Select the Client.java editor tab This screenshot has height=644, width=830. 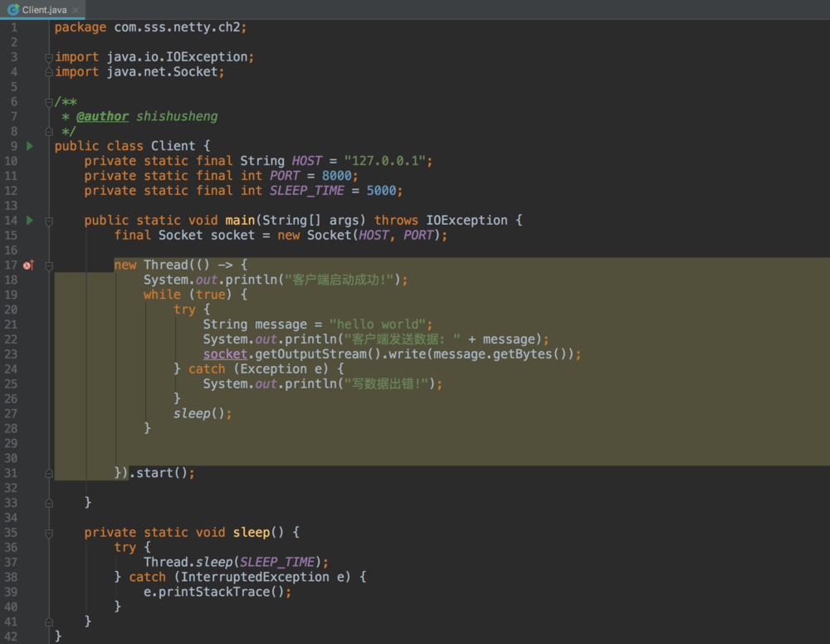42,9
